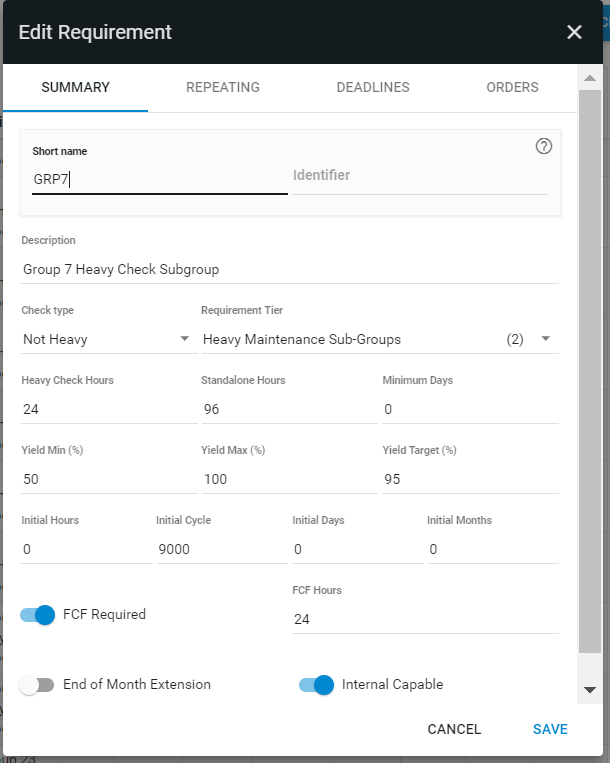This screenshot has height=763, width=610.
Task: Click the scrollbar up arrow
Action: 590,78
